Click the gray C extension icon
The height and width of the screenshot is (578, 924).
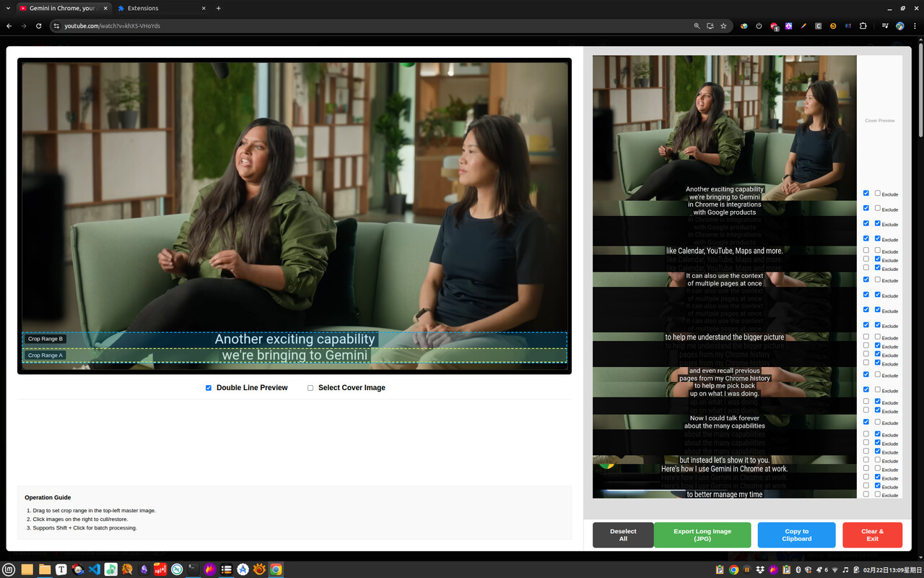[x=818, y=26]
